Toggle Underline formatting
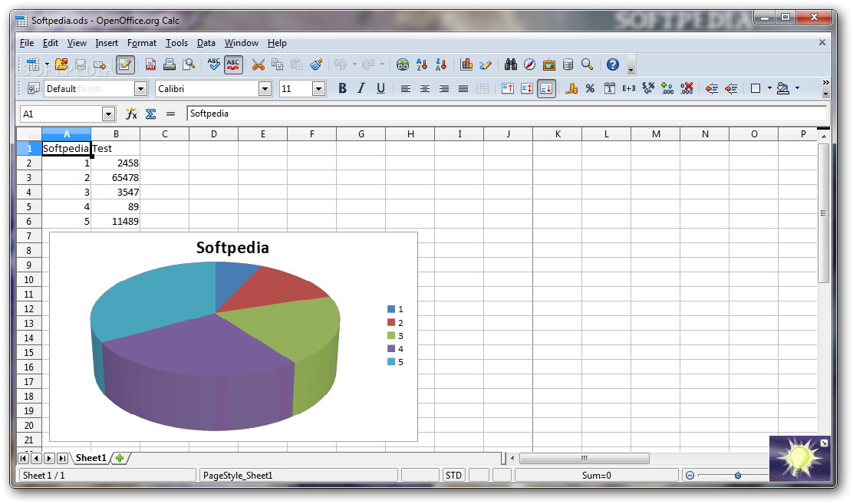Image resolution: width=853 pixels, height=504 pixels. [380, 88]
